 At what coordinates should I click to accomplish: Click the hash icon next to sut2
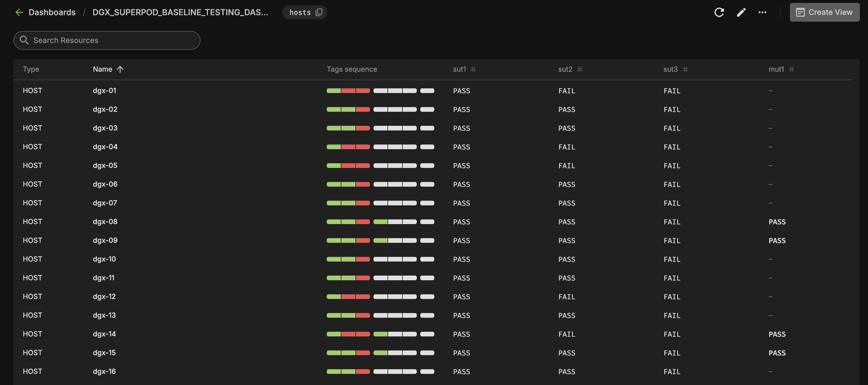tap(580, 69)
